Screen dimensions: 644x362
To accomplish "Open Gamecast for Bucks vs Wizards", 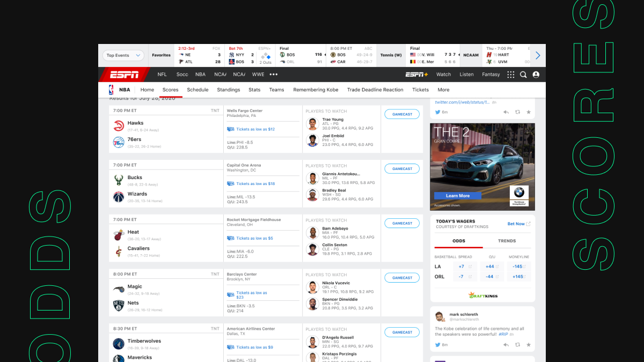I will [402, 169].
